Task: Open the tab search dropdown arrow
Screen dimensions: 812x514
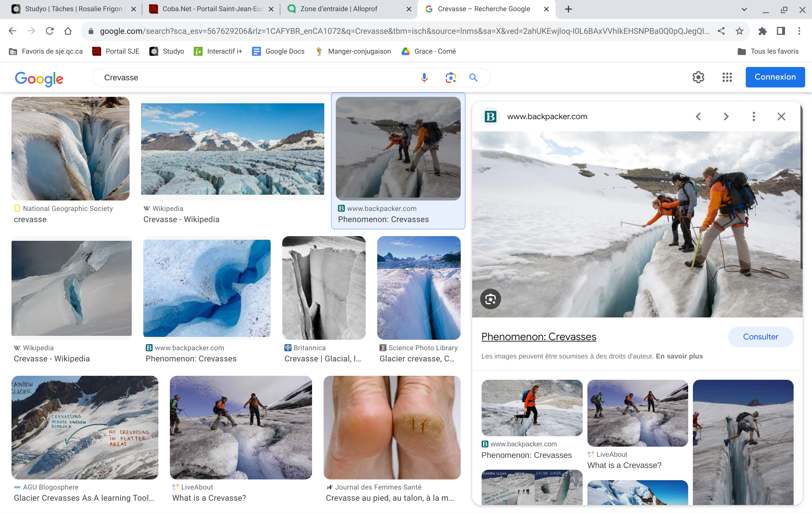Action: click(744, 9)
